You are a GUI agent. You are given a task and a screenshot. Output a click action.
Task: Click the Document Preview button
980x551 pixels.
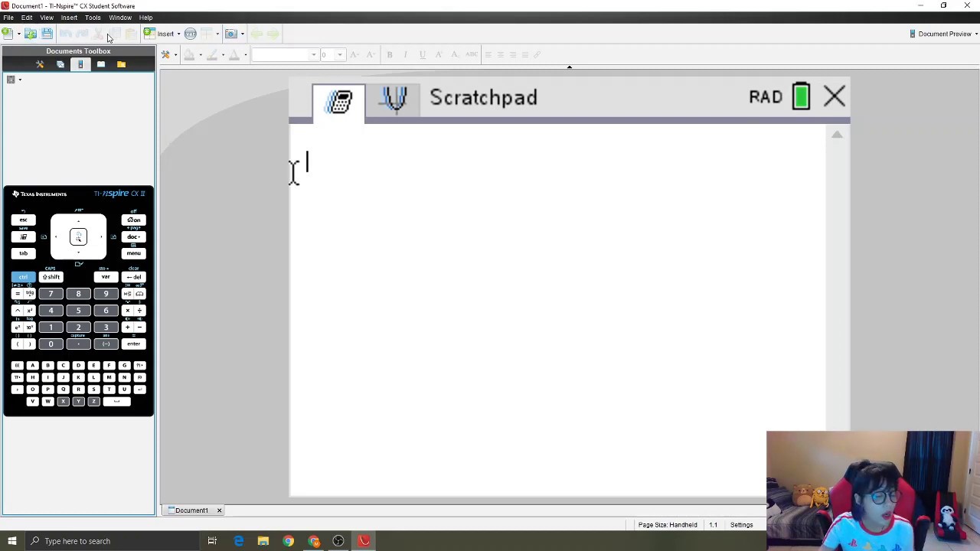point(943,34)
